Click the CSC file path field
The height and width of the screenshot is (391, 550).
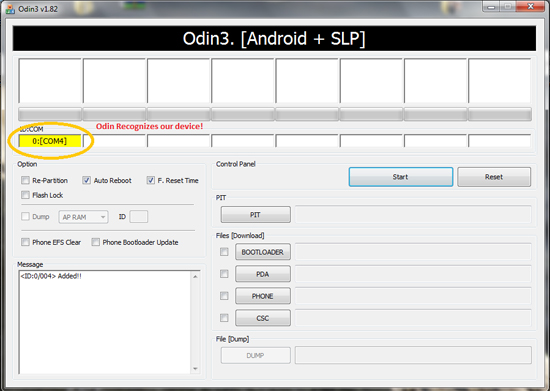[413, 318]
